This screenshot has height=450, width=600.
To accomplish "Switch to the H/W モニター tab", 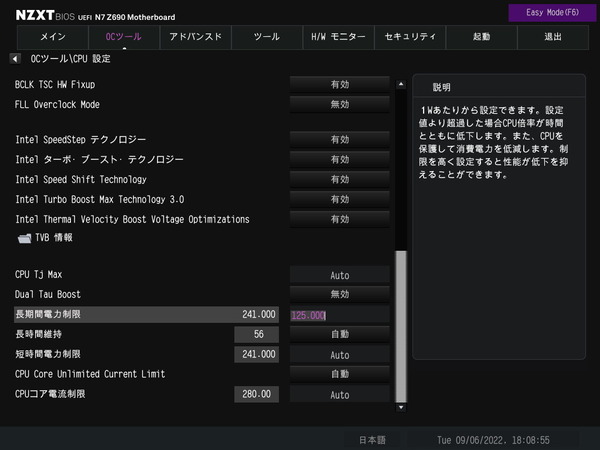I will (x=339, y=36).
